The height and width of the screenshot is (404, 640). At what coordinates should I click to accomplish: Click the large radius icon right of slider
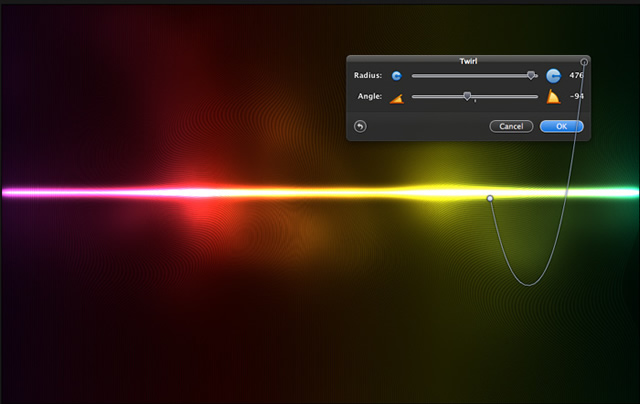(553, 76)
